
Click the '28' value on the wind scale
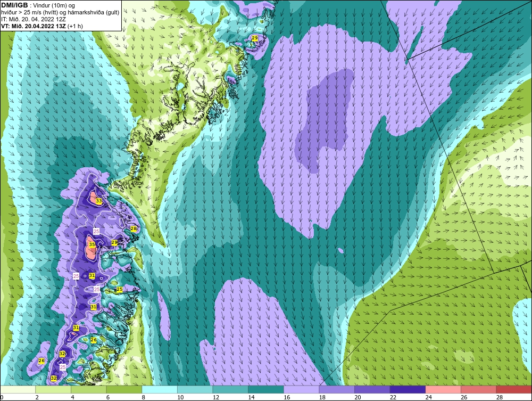pos(500,397)
